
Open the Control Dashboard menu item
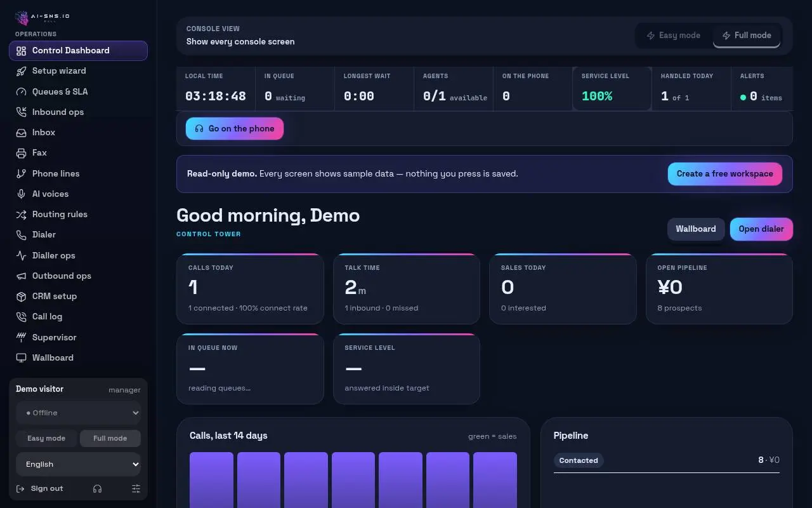point(78,51)
